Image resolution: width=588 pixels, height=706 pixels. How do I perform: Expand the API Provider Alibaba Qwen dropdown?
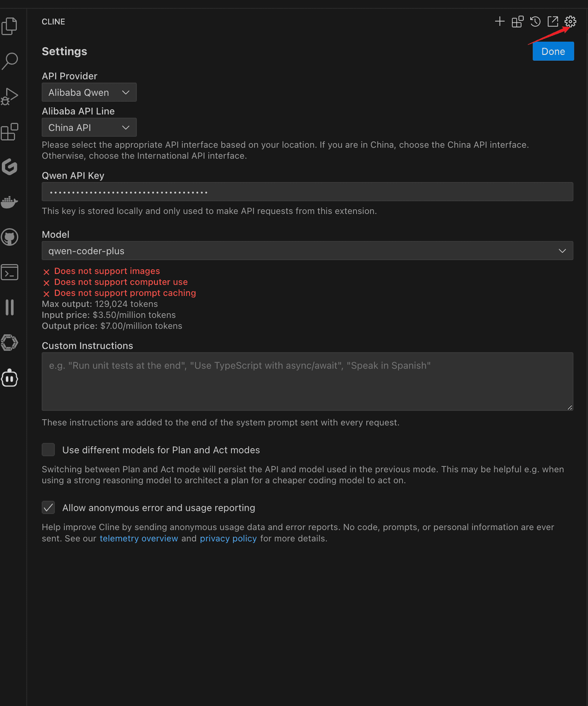click(89, 92)
